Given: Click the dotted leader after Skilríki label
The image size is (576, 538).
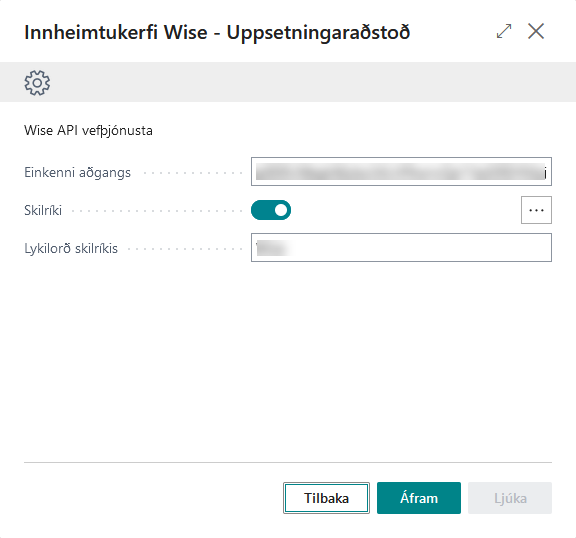Looking at the screenshot, I should click(156, 211).
